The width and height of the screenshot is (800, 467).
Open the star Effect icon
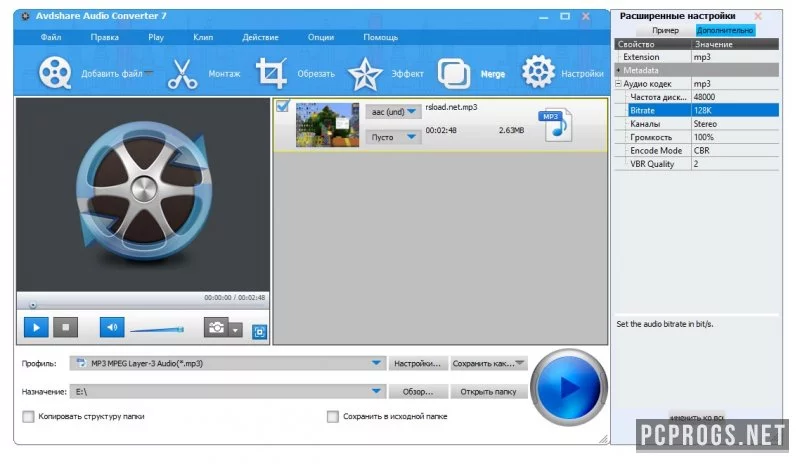365,74
